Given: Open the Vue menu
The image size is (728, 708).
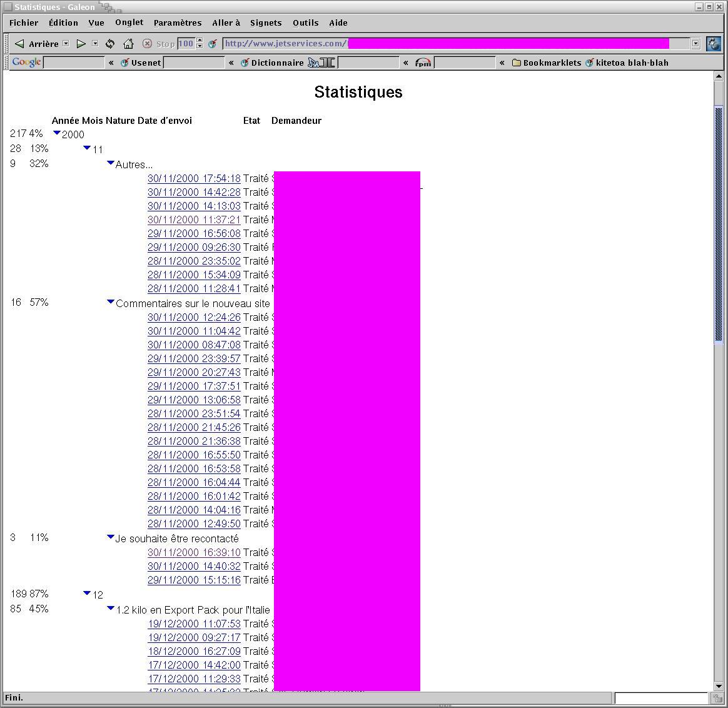Looking at the screenshot, I should (x=96, y=23).
